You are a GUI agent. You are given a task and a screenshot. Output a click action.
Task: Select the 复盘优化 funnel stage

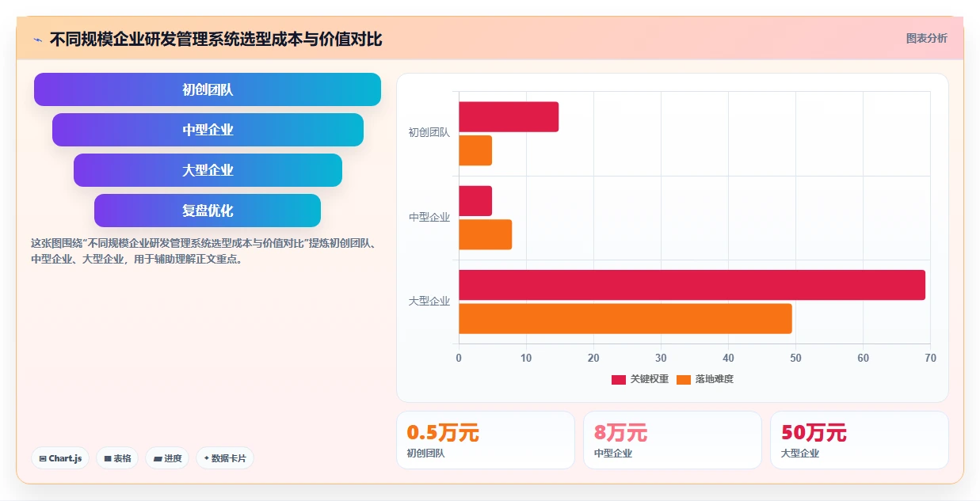[x=208, y=211]
